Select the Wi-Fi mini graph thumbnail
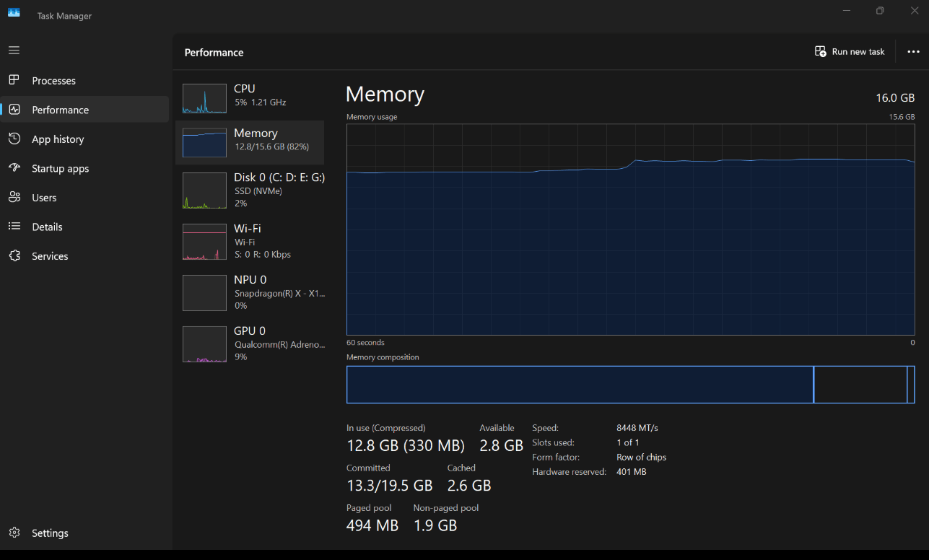Image resolution: width=929 pixels, height=560 pixels. [204, 242]
